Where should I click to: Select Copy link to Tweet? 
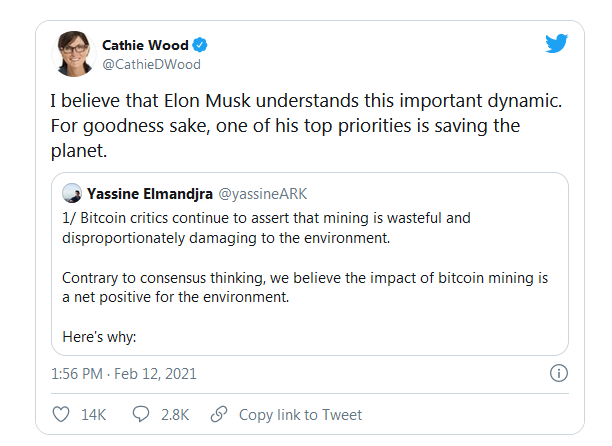click(x=301, y=415)
